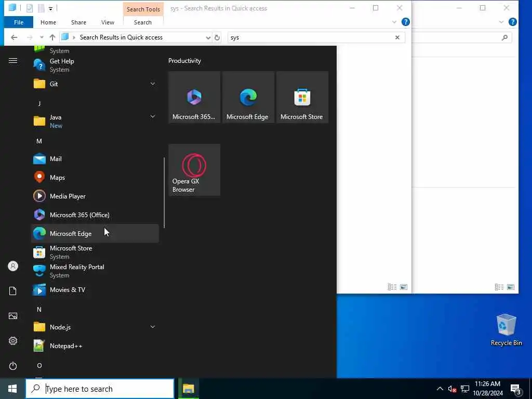Open Quick Access Toolbar customize dropdown
Viewport: 532px width, 399px height.
point(50,8)
